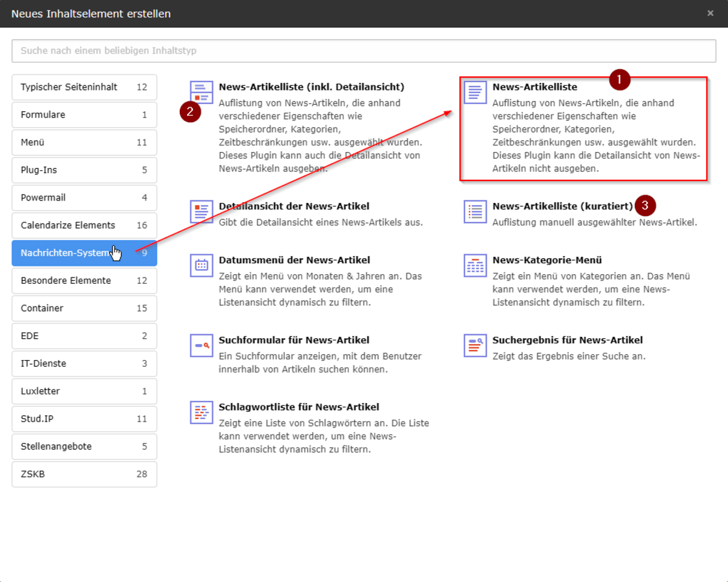Screen dimensions: 728x582
Task: Click the Schlagwortliste für News-Artikel icon
Action: [x=201, y=413]
